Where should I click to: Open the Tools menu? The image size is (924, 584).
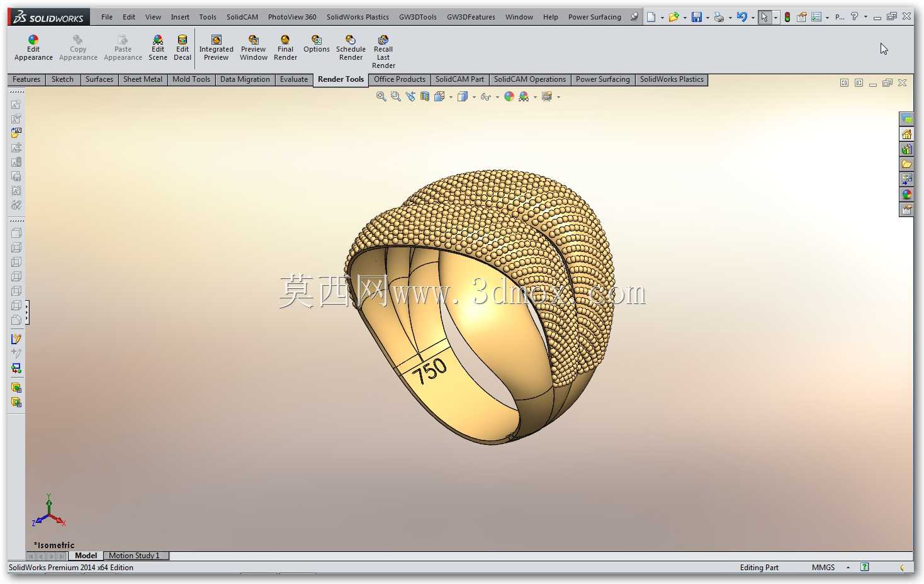pyautogui.click(x=208, y=17)
